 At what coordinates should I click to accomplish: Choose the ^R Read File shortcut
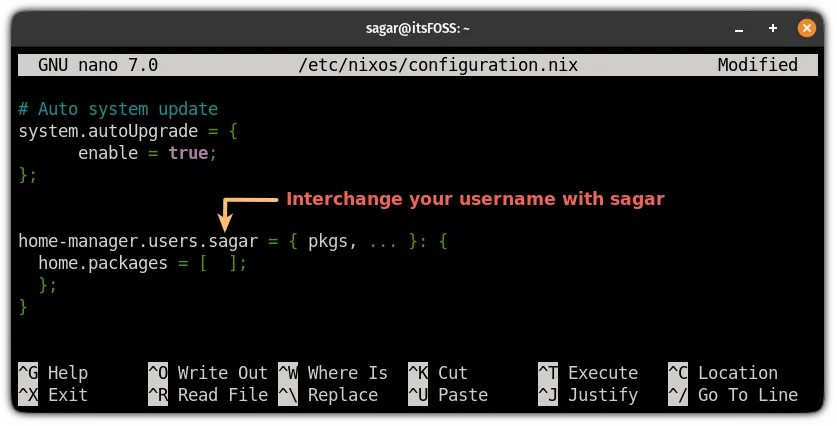click(208, 395)
